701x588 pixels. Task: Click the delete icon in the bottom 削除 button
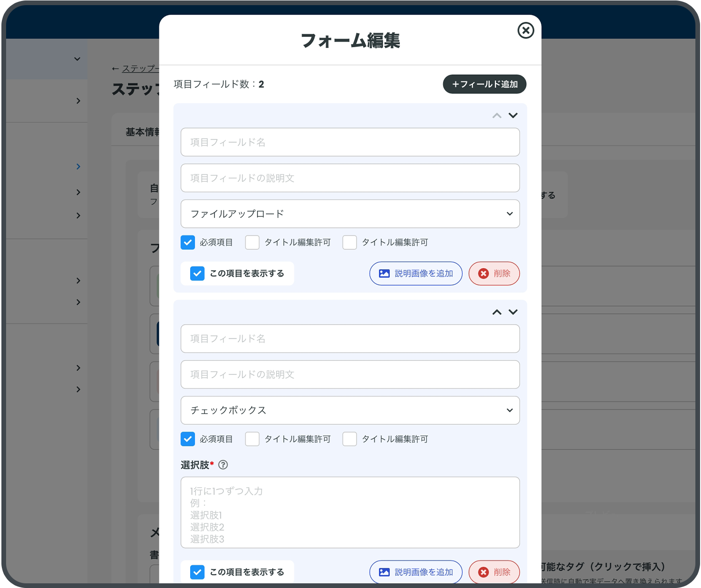(484, 572)
